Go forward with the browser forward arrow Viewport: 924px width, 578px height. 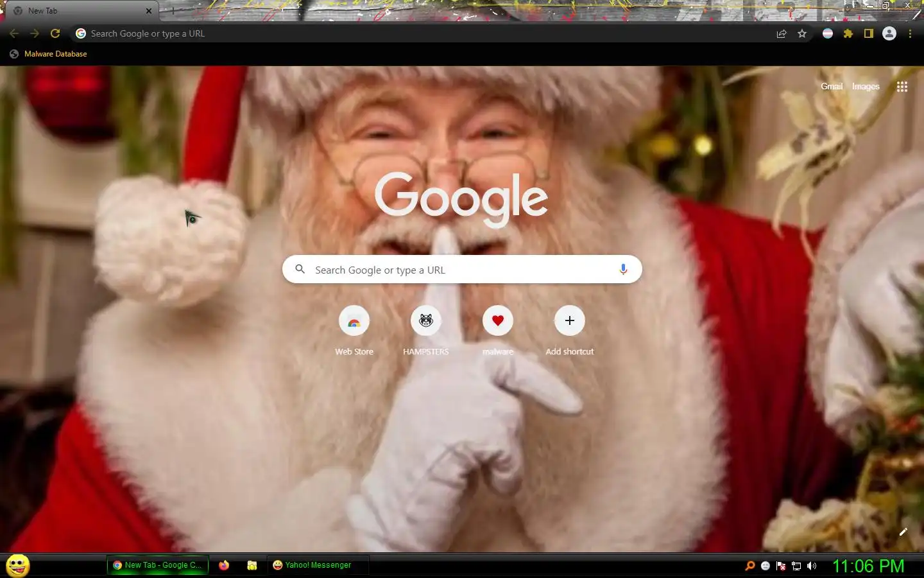coord(35,33)
